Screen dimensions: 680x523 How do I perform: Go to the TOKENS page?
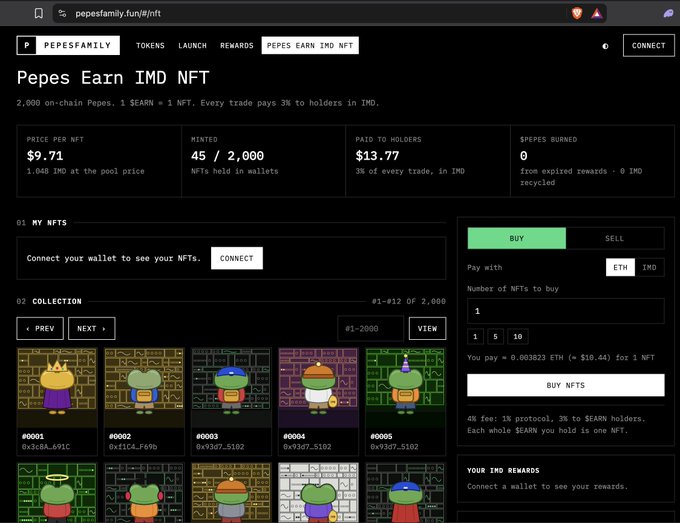[x=150, y=46]
